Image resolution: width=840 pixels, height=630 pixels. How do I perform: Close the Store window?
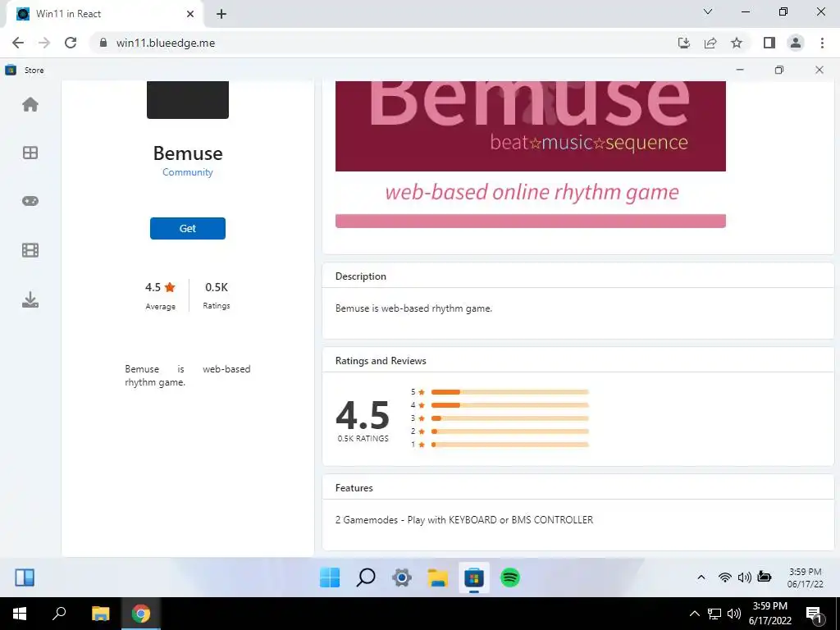[x=819, y=70]
